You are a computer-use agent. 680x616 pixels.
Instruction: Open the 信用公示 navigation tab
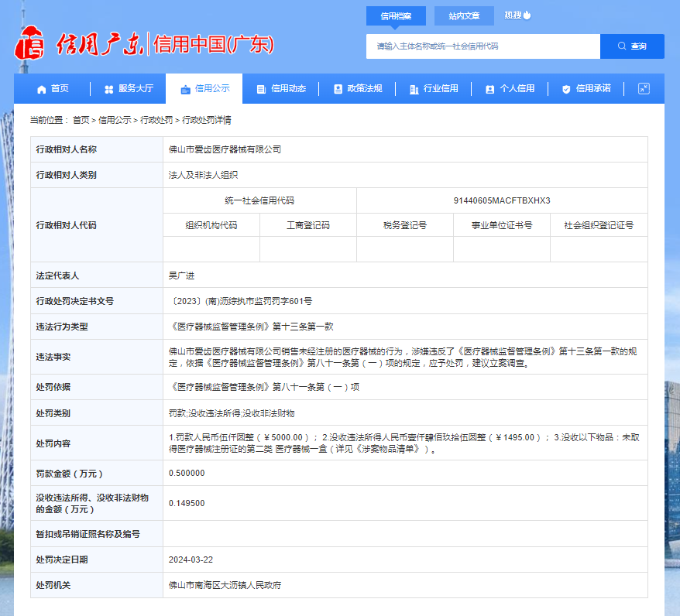coord(204,88)
